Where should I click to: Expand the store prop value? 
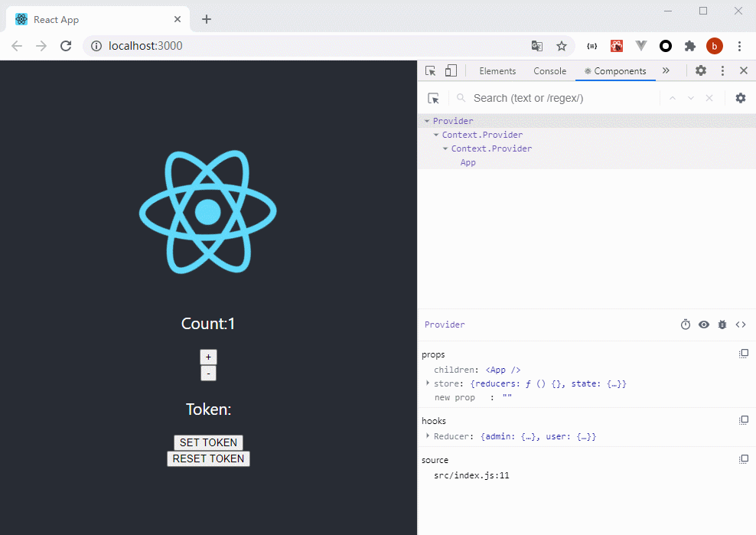point(428,383)
